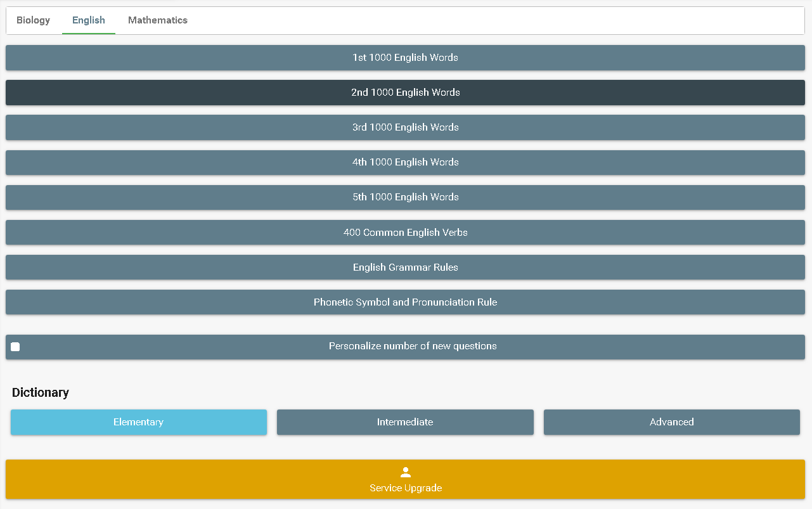The image size is (812, 509).
Task: Click the Dictionary section heading
Action: (41, 392)
